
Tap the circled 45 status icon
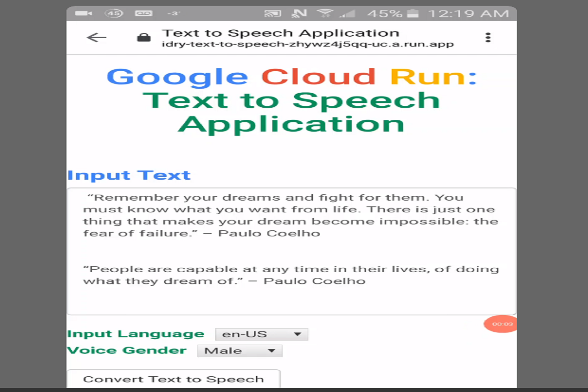[x=114, y=13]
